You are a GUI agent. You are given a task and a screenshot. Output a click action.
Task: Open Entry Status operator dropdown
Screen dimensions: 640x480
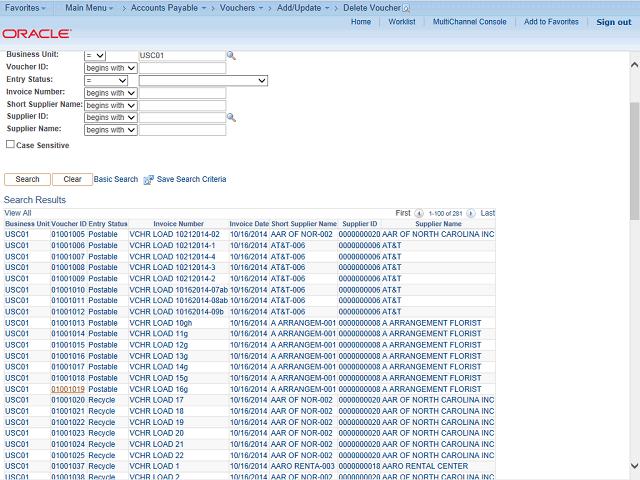click(106, 80)
